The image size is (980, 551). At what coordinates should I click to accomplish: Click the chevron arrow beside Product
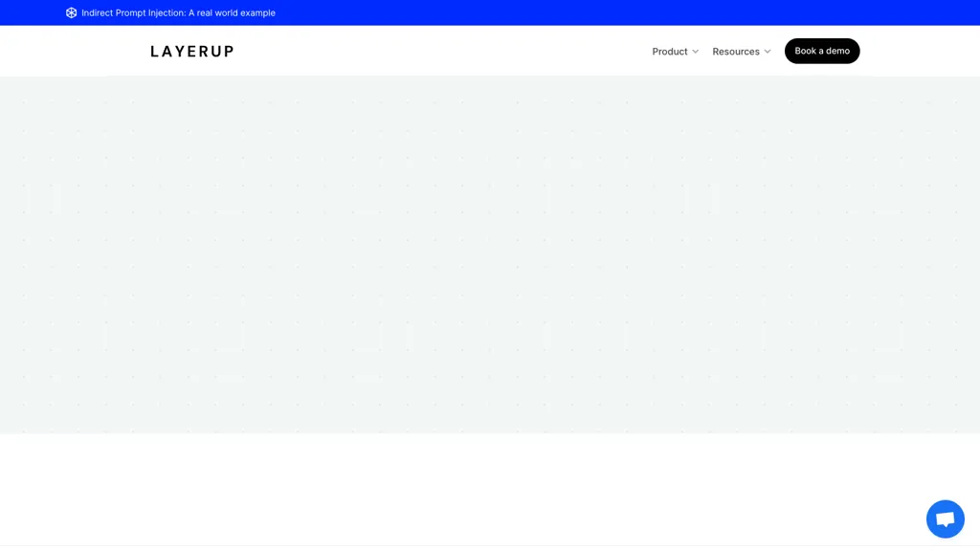696,52
